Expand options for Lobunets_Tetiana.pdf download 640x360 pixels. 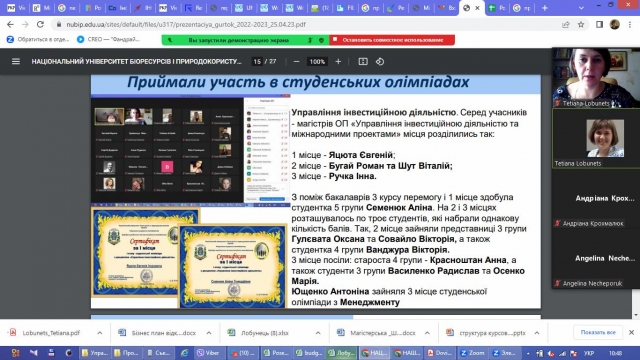tap(100, 333)
